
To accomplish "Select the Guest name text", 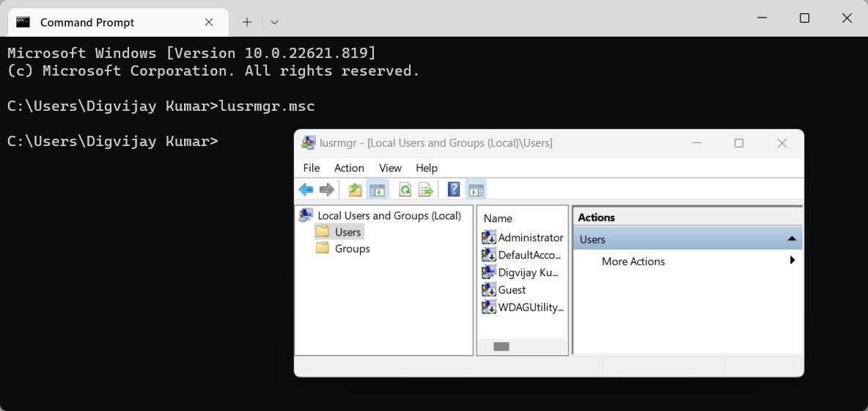I will (x=512, y=290).
